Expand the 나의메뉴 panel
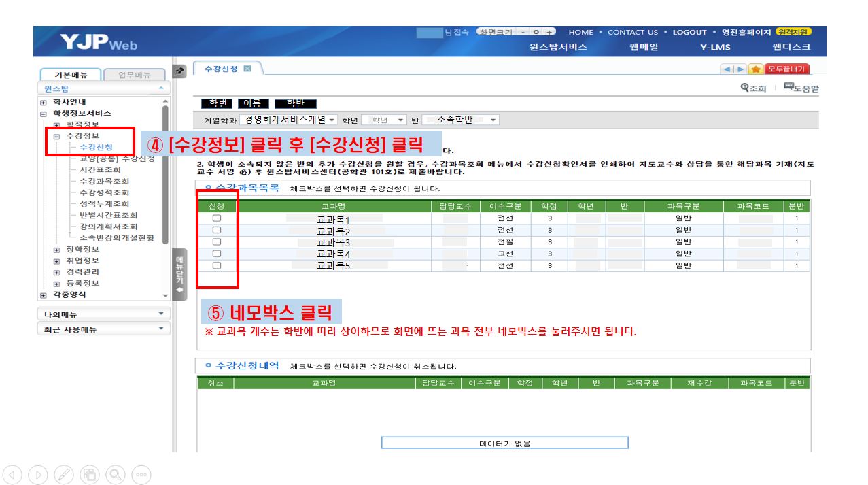This screenshot has width=868, height=485. pyautogui.click(x=103, y=314)
